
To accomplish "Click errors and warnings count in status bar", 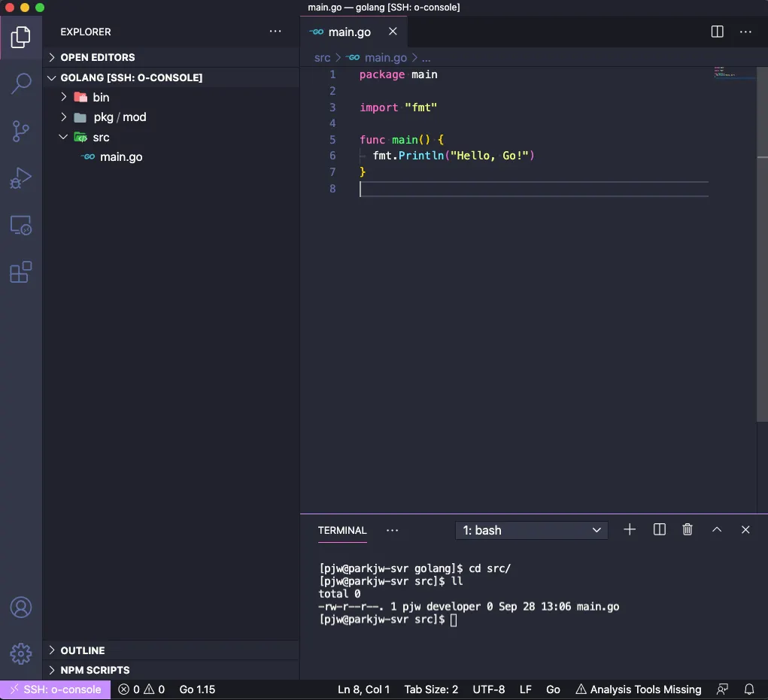I will [141, 689].
